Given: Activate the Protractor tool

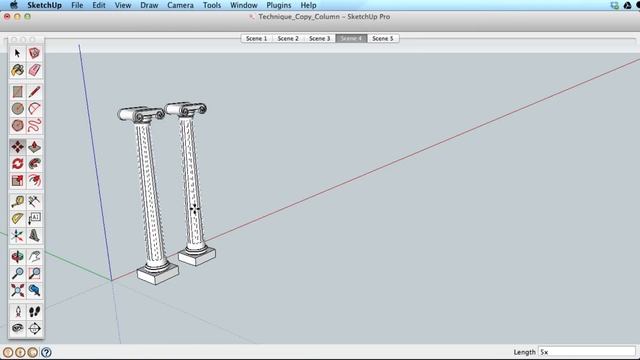Looking at the screenshot, I should coord(17,218).
